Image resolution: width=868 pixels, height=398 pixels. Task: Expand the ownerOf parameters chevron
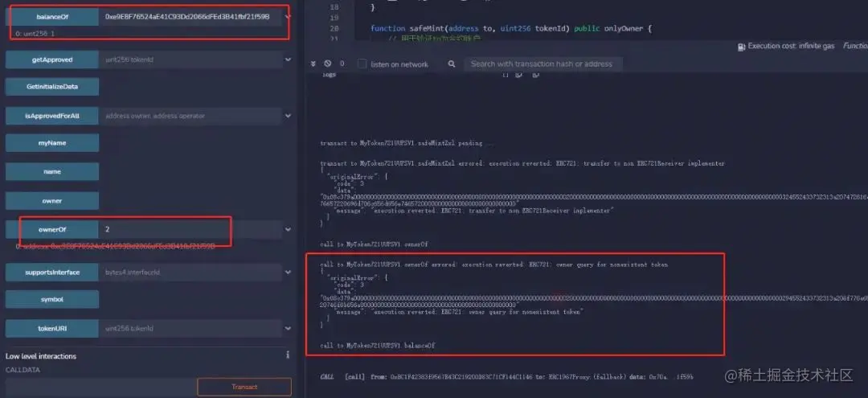coord(287,229)
